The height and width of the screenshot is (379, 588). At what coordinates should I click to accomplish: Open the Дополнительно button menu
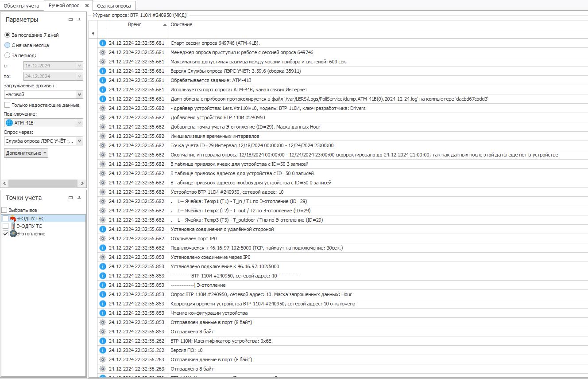26,153
